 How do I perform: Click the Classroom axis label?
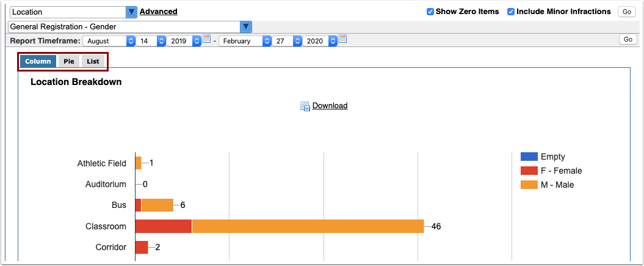coord(106,226)
